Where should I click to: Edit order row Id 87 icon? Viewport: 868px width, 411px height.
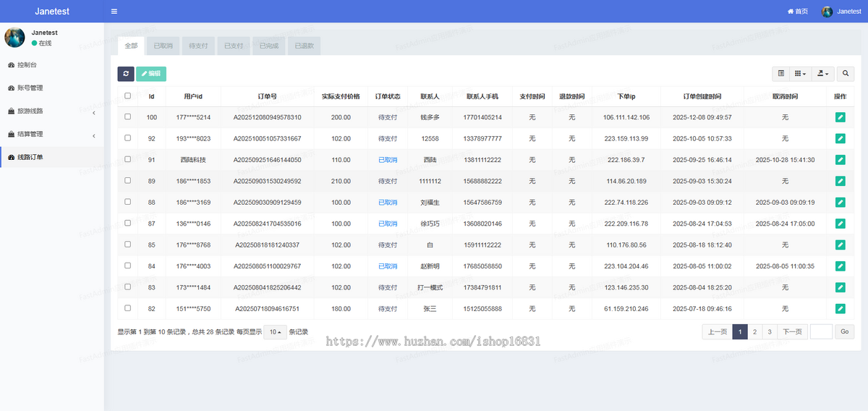(840, 224)
